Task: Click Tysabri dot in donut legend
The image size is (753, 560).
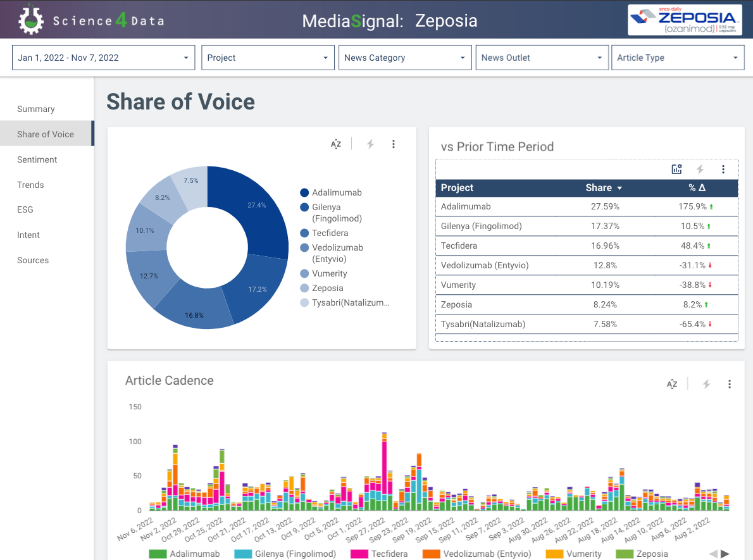Action: click(304, 302)
